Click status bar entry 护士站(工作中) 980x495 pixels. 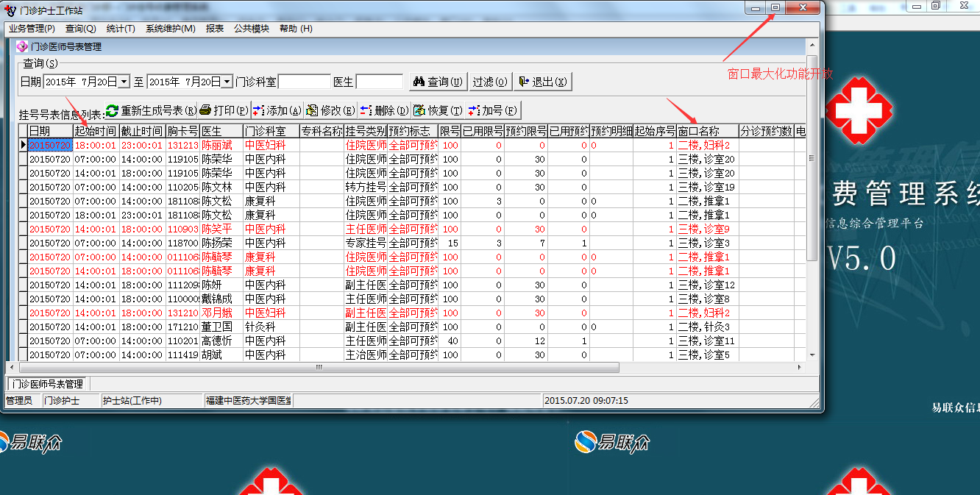pyautogui.click(x=152, y=401)
